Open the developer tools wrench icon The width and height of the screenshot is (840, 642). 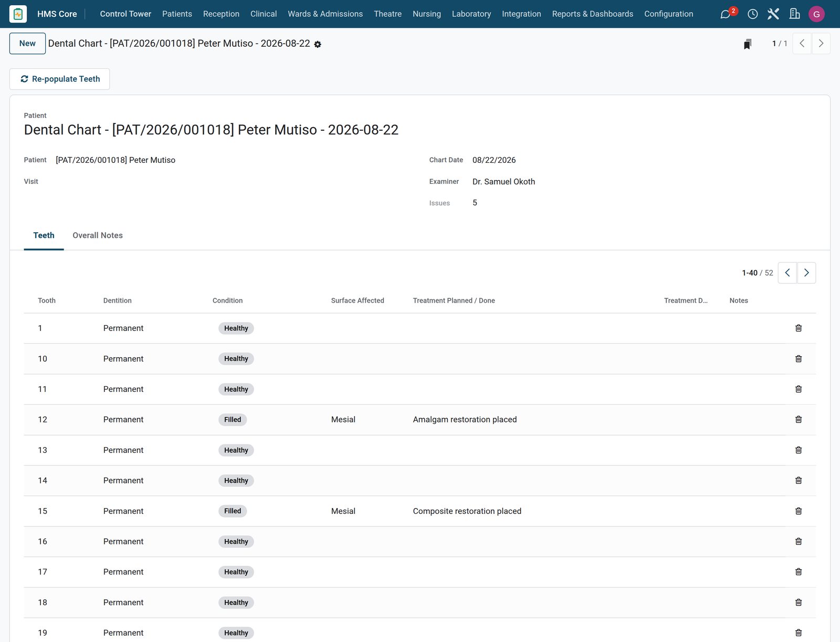coord(773,14)
